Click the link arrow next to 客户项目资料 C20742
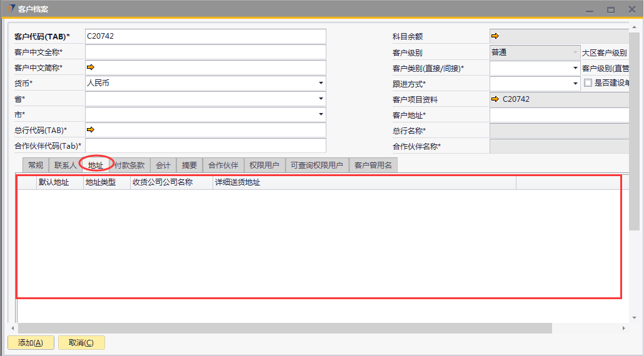 (x=495, y=99)
